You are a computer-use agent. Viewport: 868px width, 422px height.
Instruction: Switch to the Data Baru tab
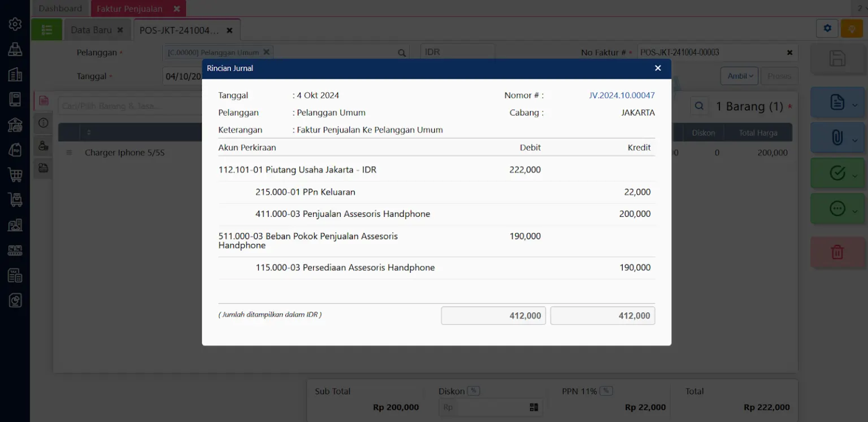[x=91, y=30]
